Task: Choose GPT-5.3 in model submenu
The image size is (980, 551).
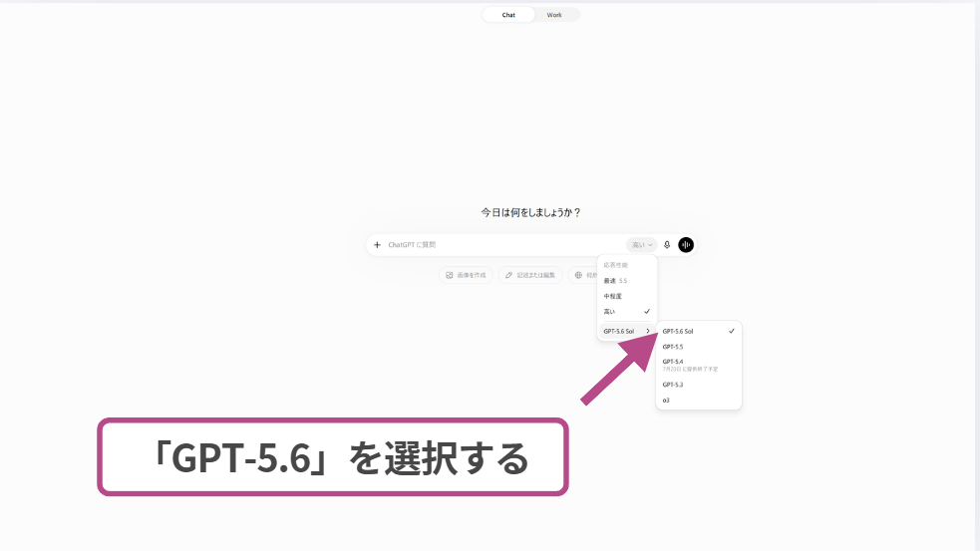Action: point(699,385)
